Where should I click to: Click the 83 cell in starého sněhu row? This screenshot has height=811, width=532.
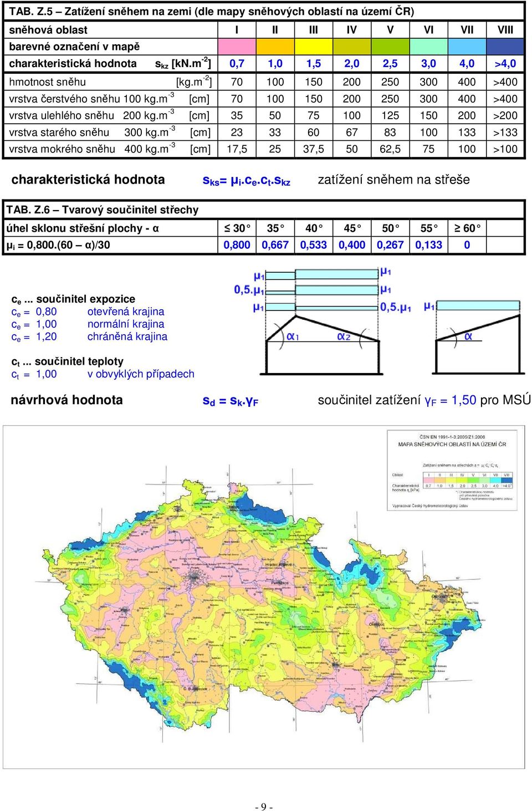click(390, 132)
